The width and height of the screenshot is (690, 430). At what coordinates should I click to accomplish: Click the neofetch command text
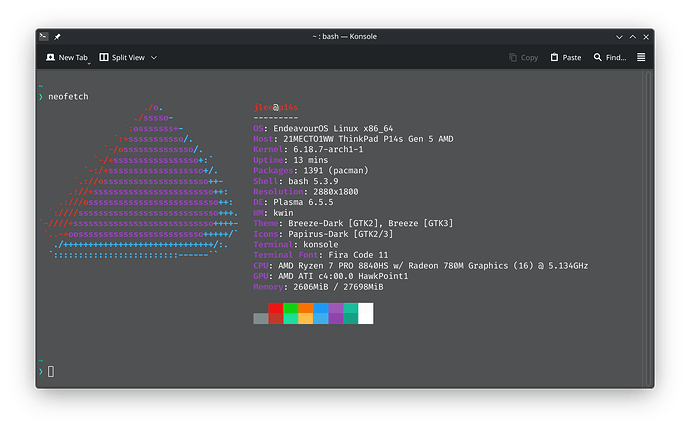68,97
